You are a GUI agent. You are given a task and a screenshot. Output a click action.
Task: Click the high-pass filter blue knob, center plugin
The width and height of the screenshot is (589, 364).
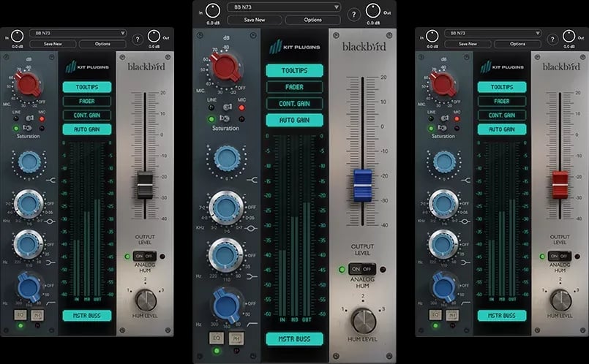[227, 305]
